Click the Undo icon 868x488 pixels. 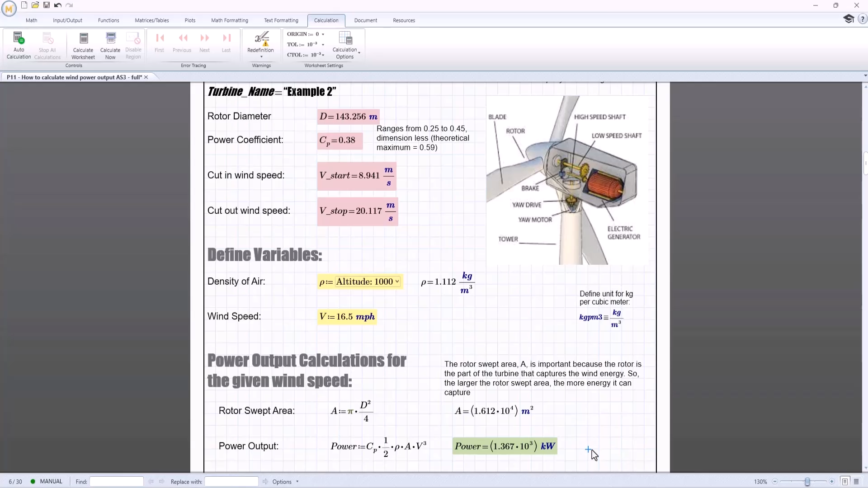coord(57,5)
